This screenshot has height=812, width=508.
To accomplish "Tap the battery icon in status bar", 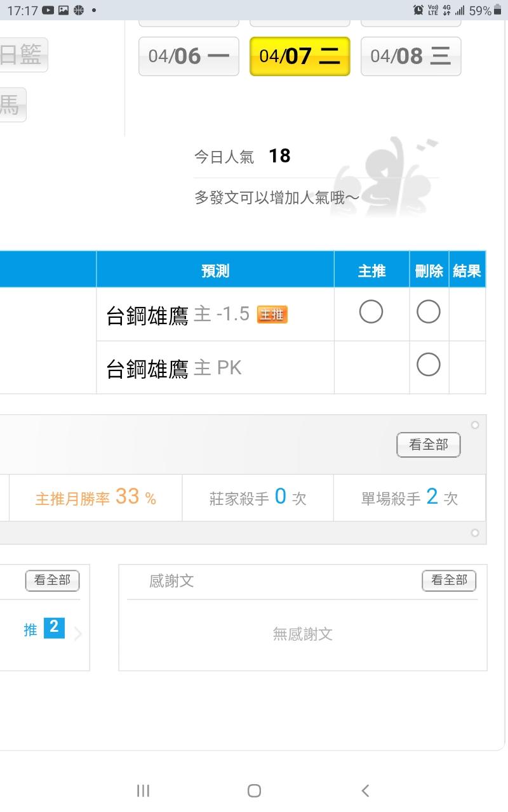I will (497, 10).
